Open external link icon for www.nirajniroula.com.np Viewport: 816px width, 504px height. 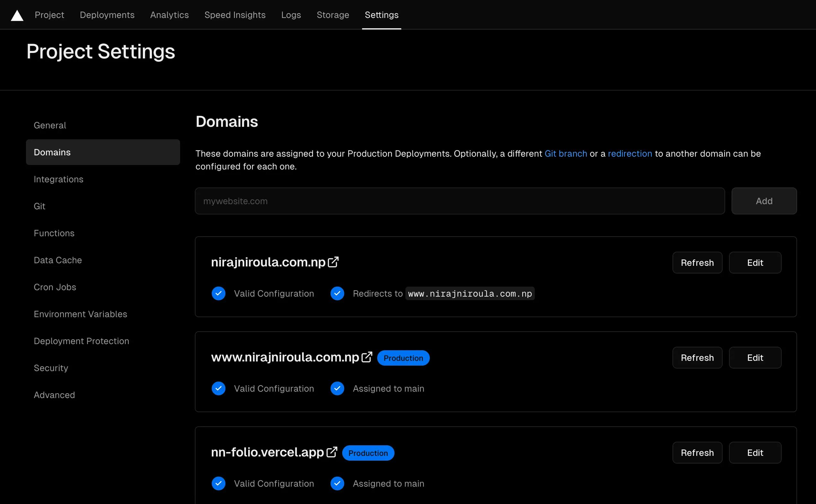[x=367, y=357]
